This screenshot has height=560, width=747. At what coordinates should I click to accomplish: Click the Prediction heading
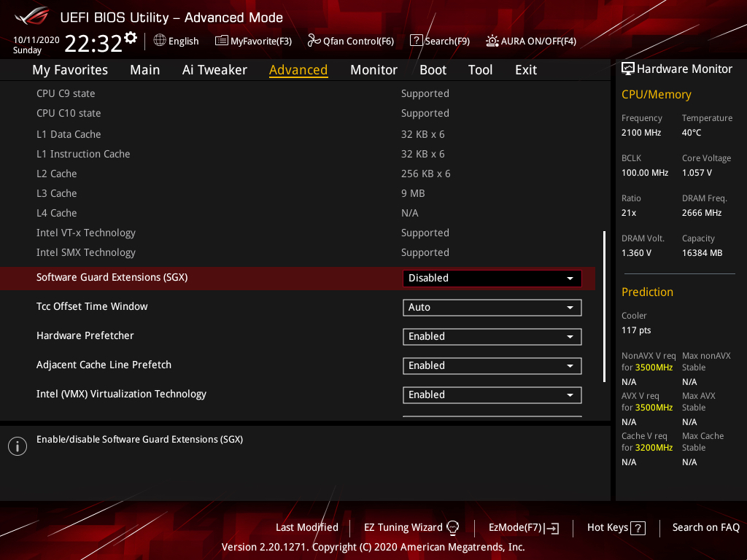coord(647,292)
